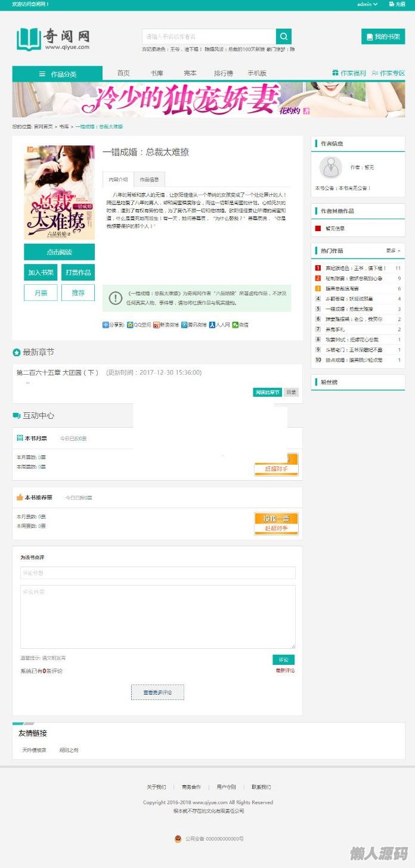Click 最新评论 link
This screenshot has width=415, height=868.
click(x=285, y=670)
